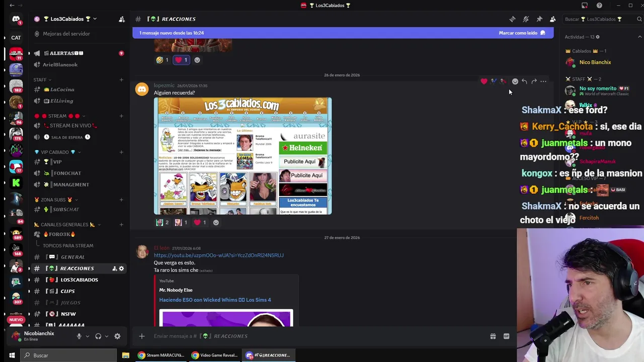Toggle heart reaction under Alguien recuerda message

(x=200, y=222)
